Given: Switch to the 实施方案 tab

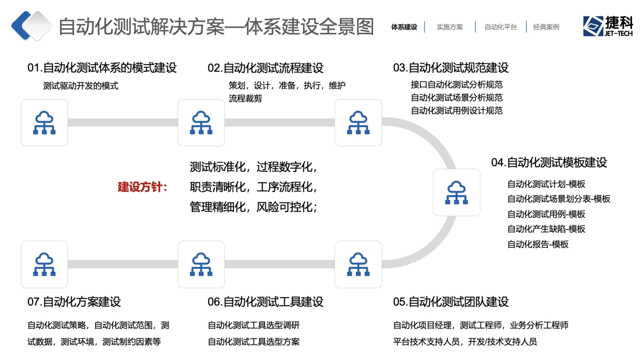Looking at the screenshot, I should (x=450, y=27).
